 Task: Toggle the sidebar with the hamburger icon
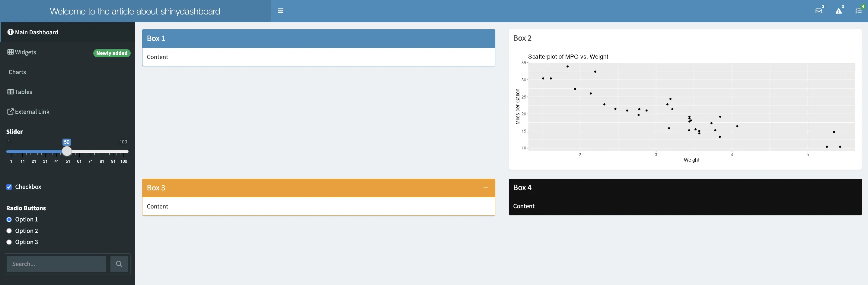(280, 11)
